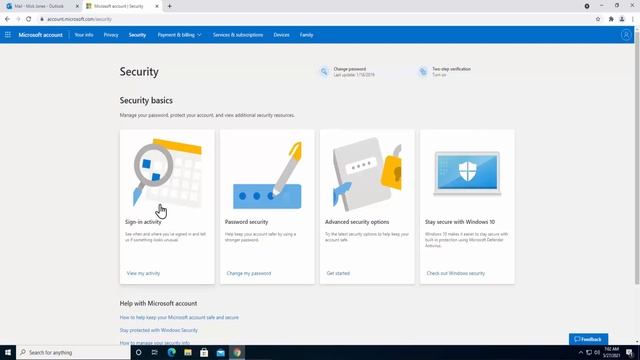Open File Explorer from the taskbar
Viewport: 640px width, 360px height.
pos(188,352)
